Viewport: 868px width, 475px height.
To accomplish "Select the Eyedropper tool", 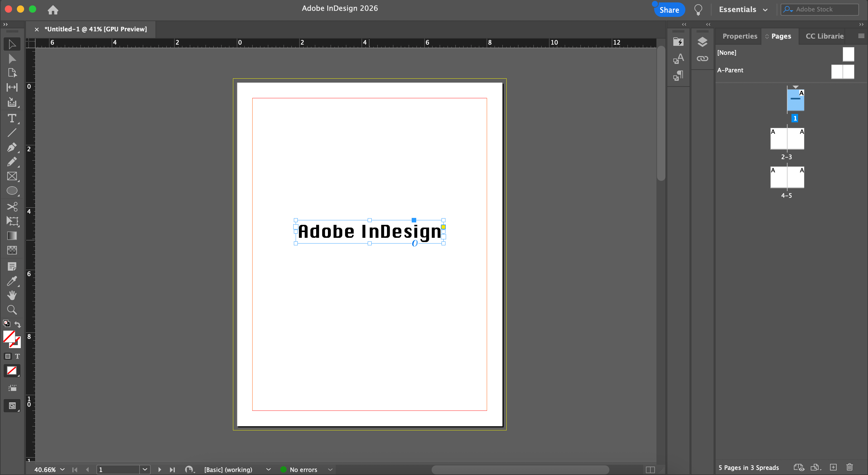I will click(12, 281).
